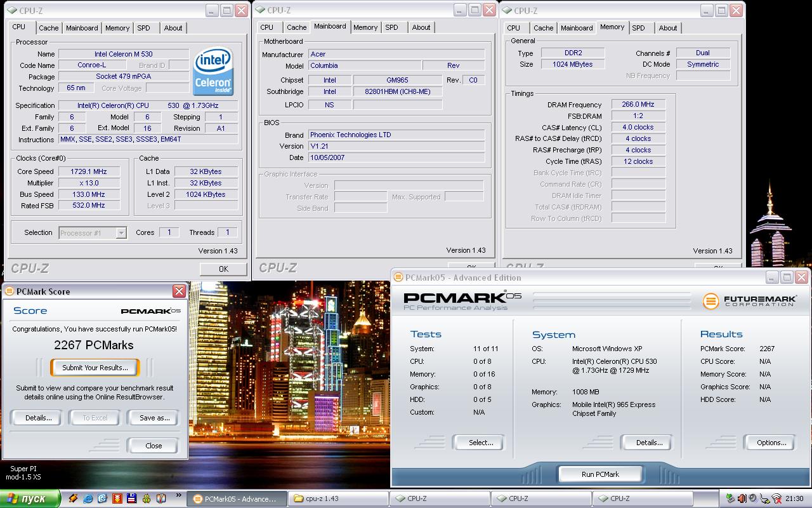Click the red download-arrow quick launch icon
Image resolution: width=812 pixels, height=508 pixels.
(x=117, y=498)
